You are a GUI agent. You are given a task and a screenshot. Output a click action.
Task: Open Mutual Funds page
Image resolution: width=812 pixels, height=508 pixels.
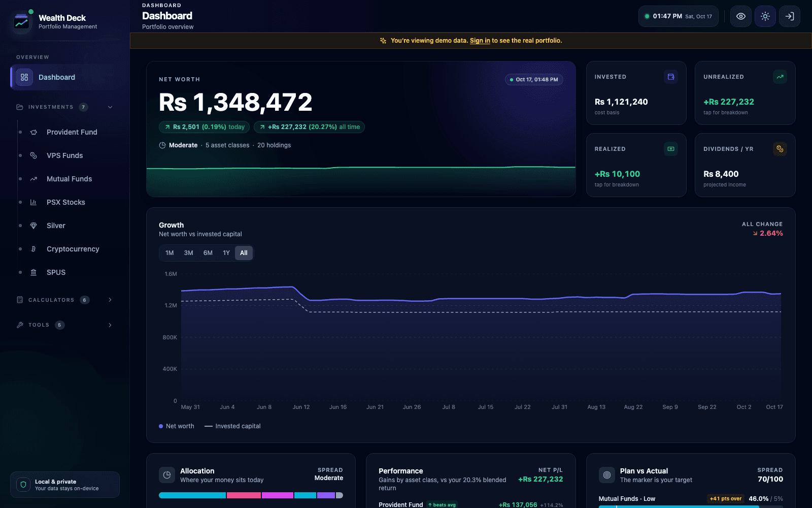tap(70, 179)
